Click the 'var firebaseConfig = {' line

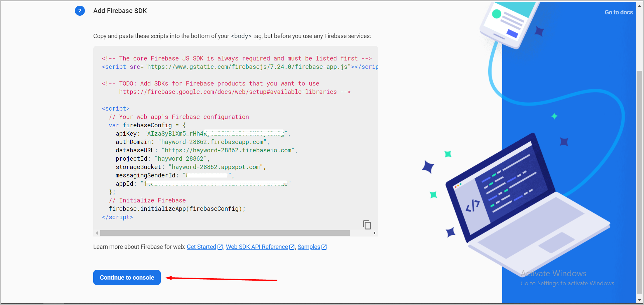coord(147,125)
